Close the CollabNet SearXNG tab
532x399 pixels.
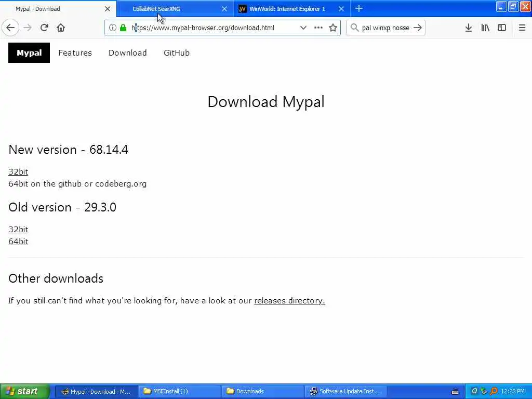click(x=224, y=9)
